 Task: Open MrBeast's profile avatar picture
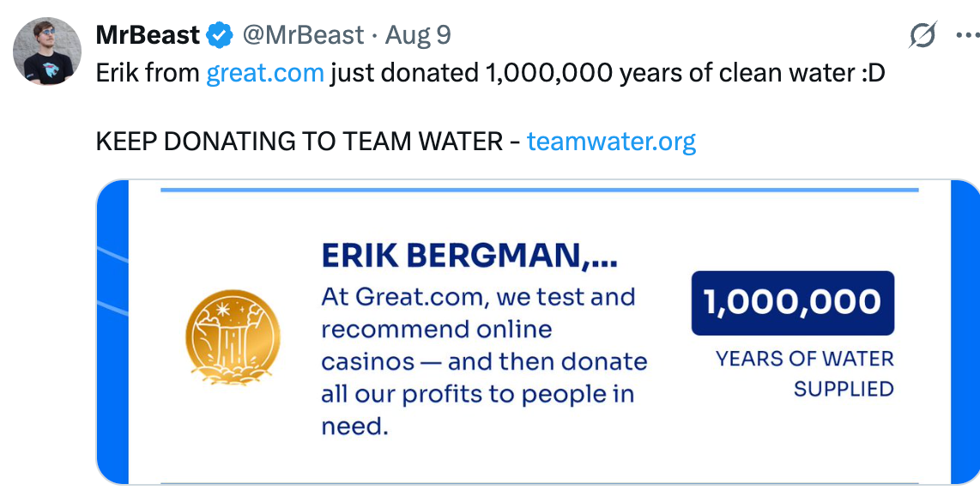pos(47,51)
